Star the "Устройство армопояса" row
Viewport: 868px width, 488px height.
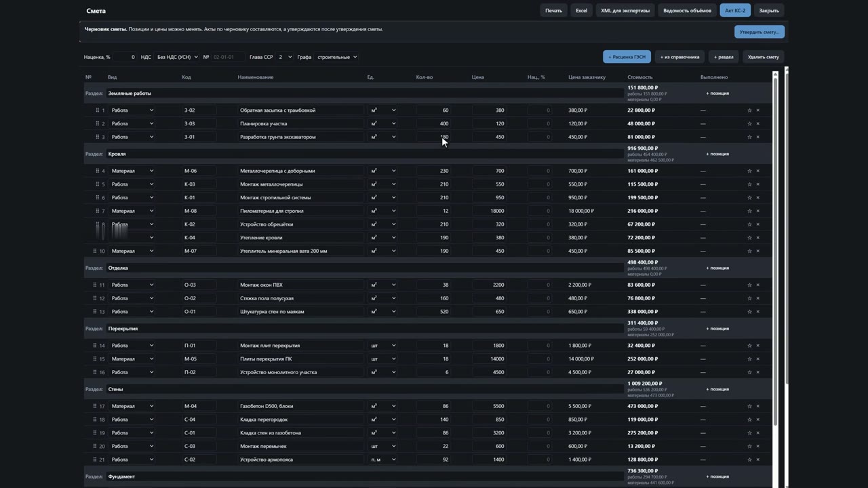pyautogui.click(x=749, y=460)
